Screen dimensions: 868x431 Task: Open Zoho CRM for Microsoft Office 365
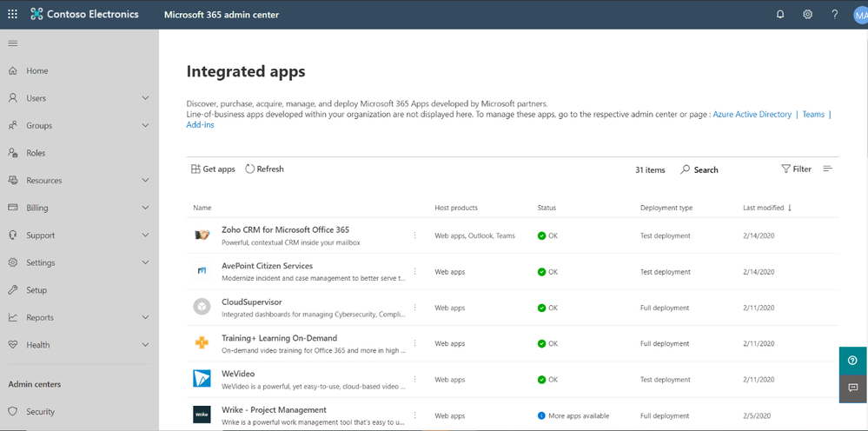pyautogui.click(x=285, y=229)
